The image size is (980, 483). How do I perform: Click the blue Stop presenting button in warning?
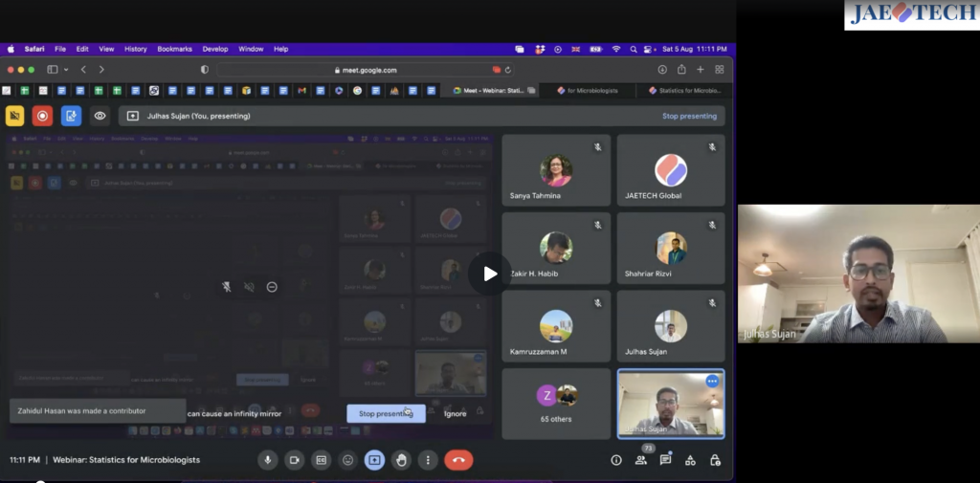tap(387, 413)
